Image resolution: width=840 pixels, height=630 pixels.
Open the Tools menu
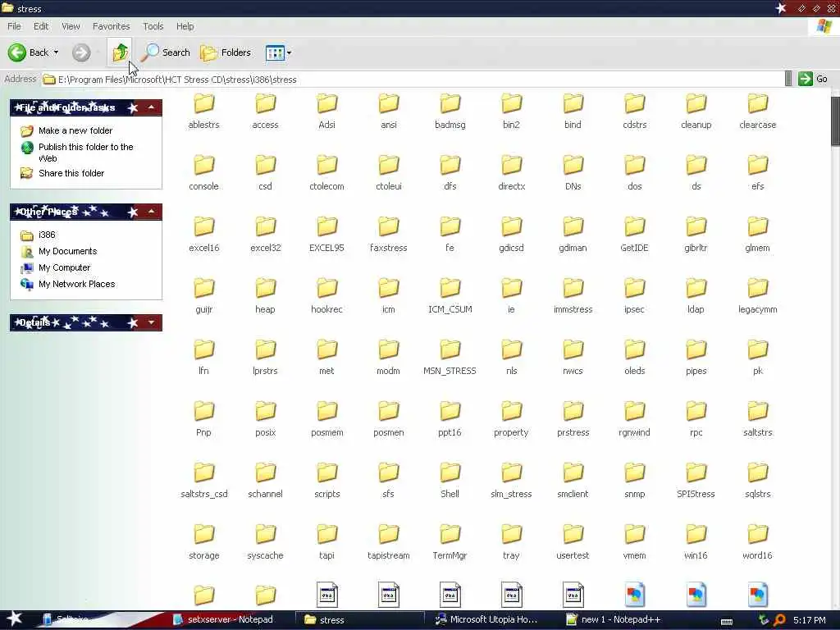(x=153, y=26)
